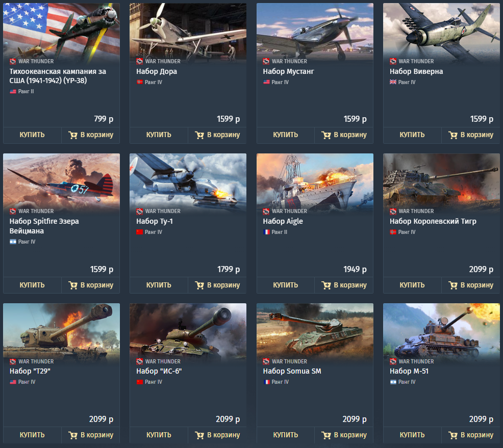This screenshot has width=503, height=448.
Task: Click the cart icon for Набор Ту-1
Action: coord(199,285)
